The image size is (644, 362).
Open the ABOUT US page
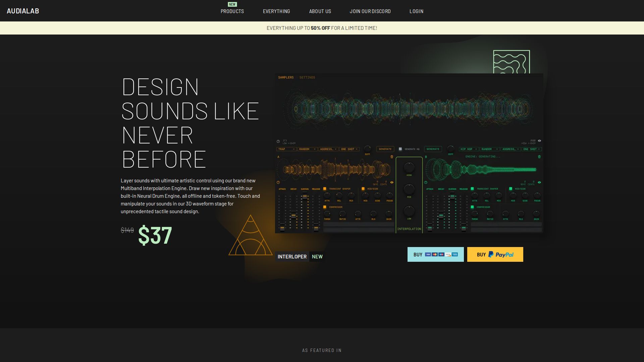[x=320, y=11]
